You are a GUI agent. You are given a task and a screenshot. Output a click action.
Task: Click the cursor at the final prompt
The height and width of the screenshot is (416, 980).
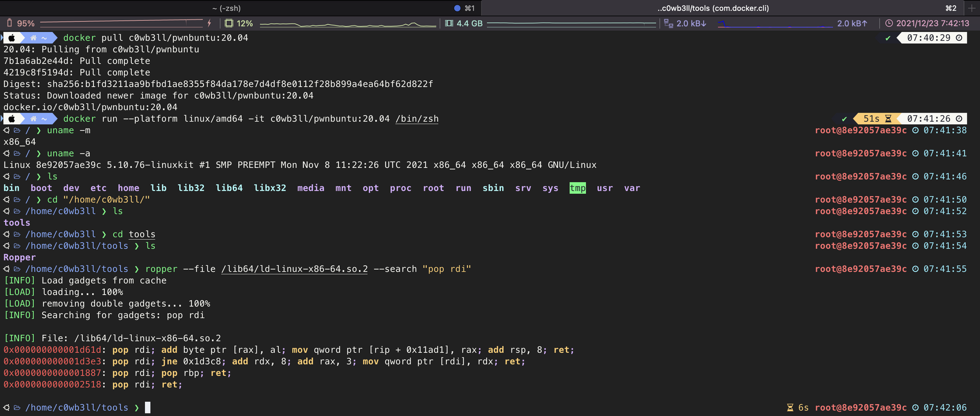tap(148, 407)
